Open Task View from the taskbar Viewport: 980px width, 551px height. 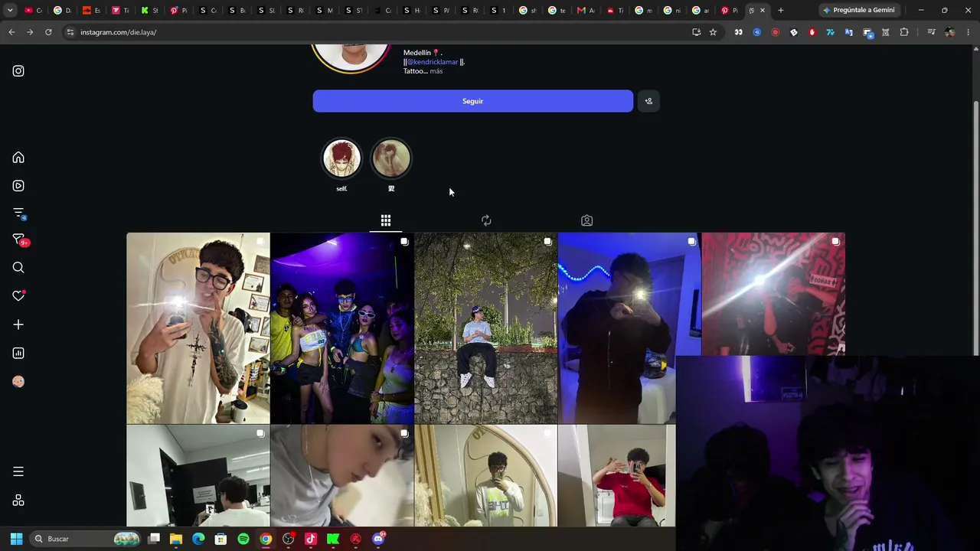point(154,539)
